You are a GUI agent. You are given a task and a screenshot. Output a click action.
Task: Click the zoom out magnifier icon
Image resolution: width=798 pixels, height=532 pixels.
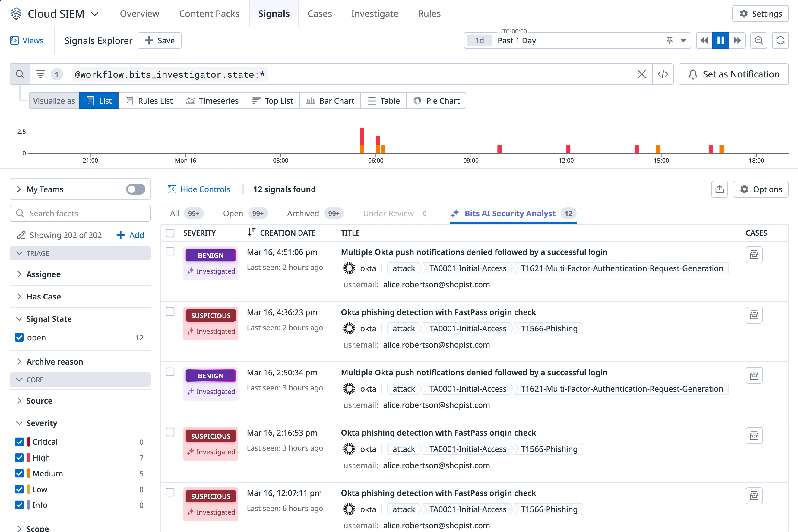point(758,41)
